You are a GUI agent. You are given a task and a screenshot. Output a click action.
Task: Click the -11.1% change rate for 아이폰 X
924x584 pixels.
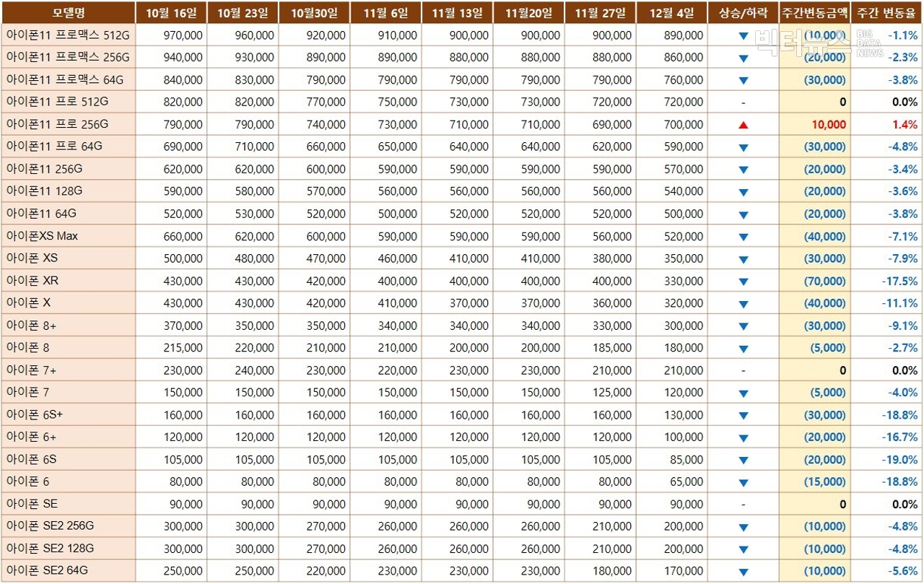pos(899,303)
